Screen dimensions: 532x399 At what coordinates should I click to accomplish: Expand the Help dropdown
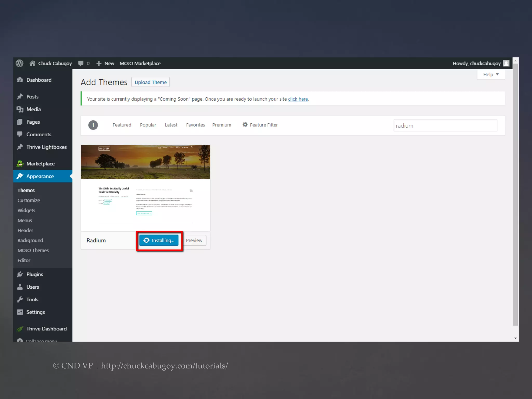(x=491, y=75)
